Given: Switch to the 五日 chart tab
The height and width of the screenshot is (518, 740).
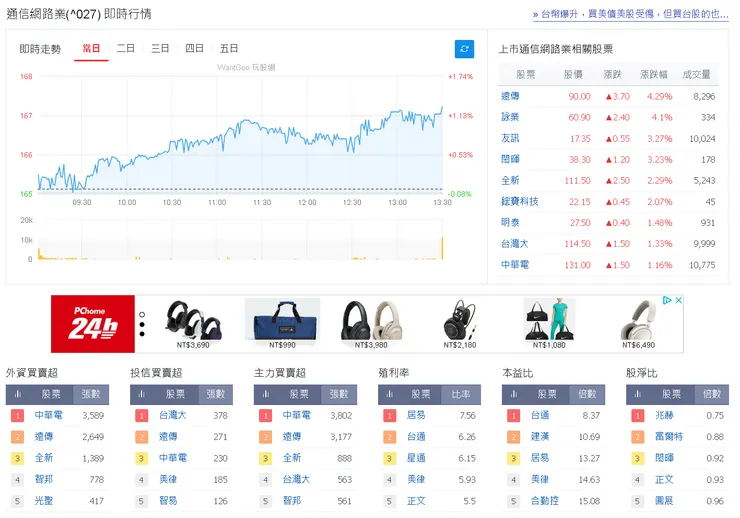Looking at the screenshot, I should [x=229, y=49].
